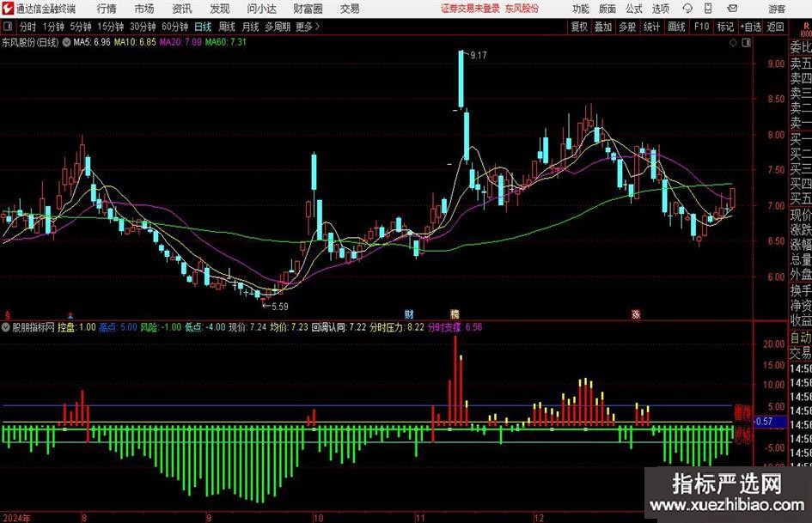Expand the 更多 periods dropdown

308,27
